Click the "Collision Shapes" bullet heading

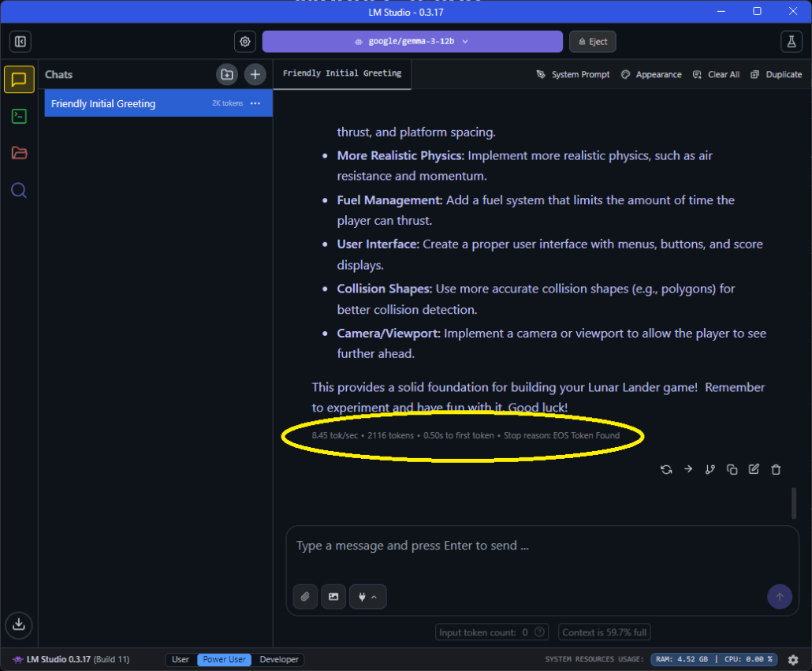pyautogui.click(x=384, y=289)
